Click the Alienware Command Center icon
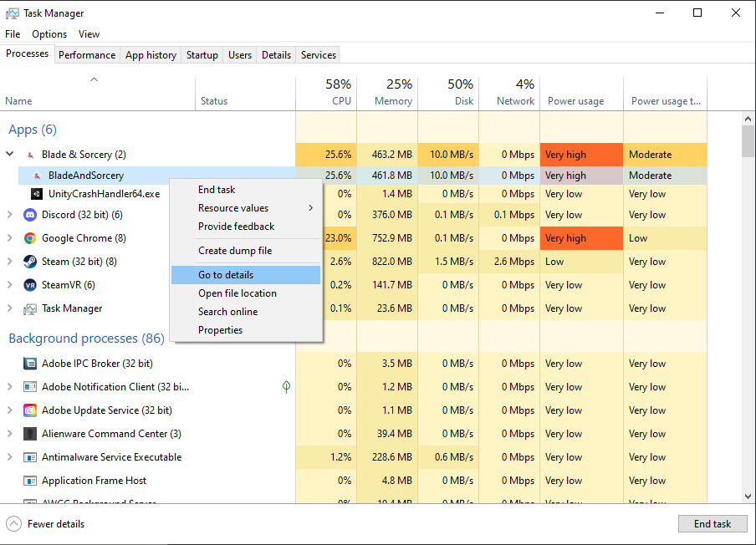The height and width of the screenshot is (545, 756). 30,434
